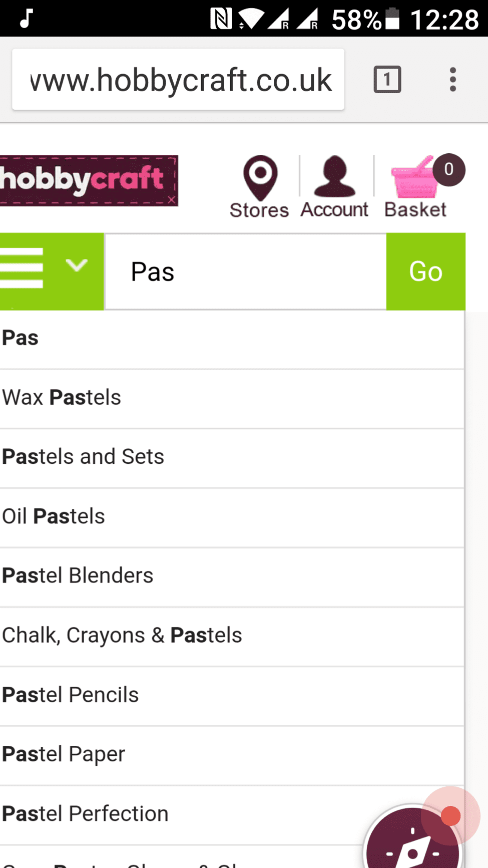Open browser three-dot overflow menu
Screen dimensions: 488x868
point(452,80)
